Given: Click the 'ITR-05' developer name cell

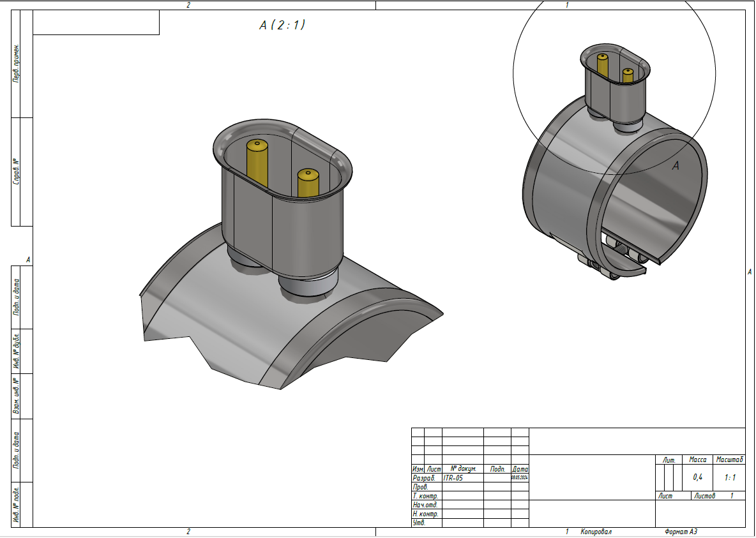Looking at the screenshot, I should click(x=463, y=478).
